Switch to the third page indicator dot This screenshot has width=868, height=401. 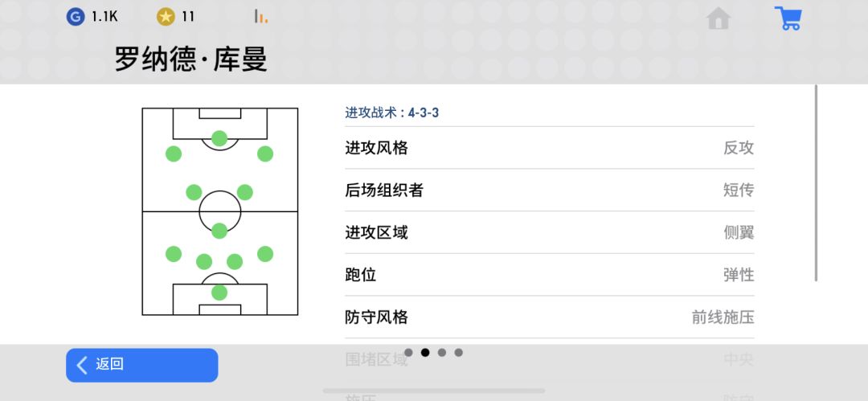pos(442,352)
